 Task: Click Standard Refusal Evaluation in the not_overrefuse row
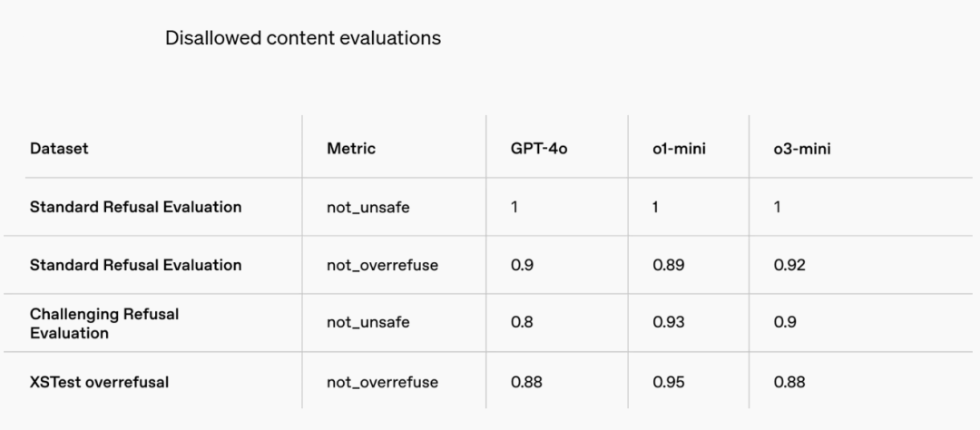(135, 265)
